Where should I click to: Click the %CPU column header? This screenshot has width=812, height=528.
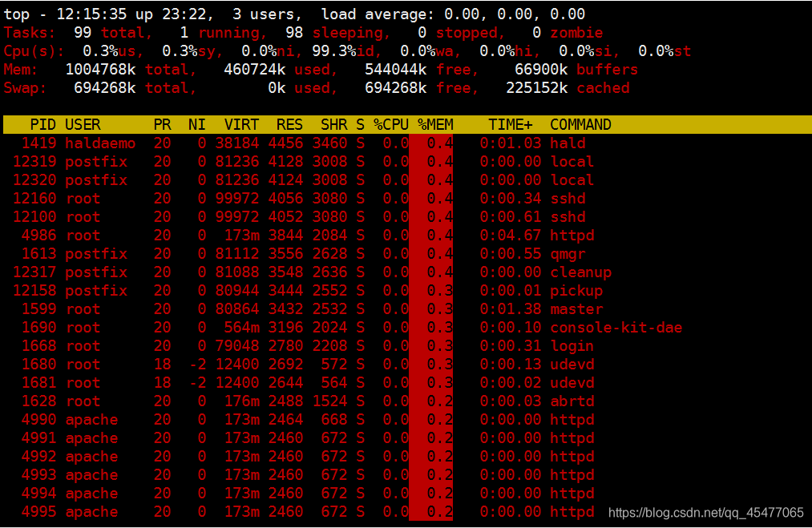coord(391,125)
